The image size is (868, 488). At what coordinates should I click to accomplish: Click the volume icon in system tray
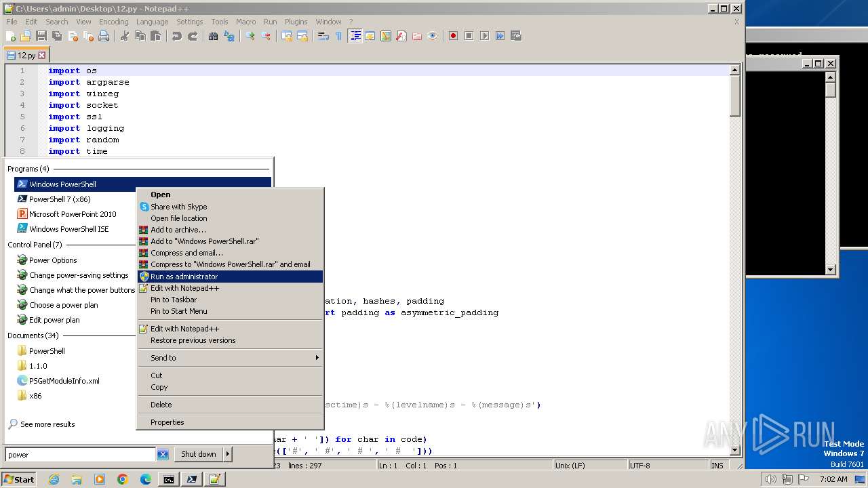click(x=770, y=479)
